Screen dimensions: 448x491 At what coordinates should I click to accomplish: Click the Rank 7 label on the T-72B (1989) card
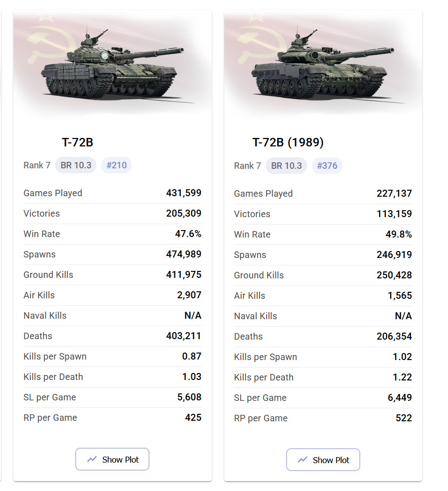pos(248,166)
